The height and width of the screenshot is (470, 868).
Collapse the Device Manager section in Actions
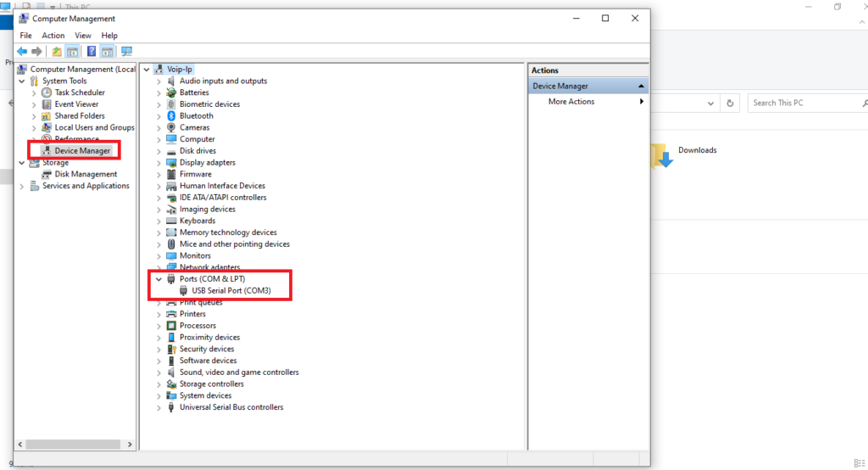tap(642, 87)
